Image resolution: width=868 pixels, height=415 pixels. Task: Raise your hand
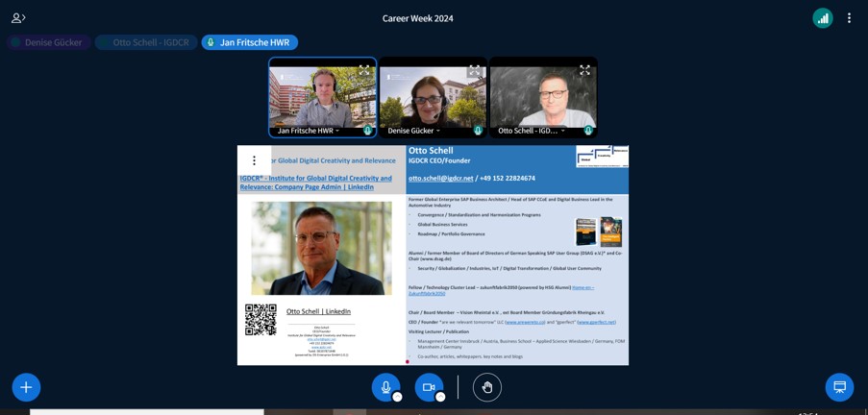(487, 387)
